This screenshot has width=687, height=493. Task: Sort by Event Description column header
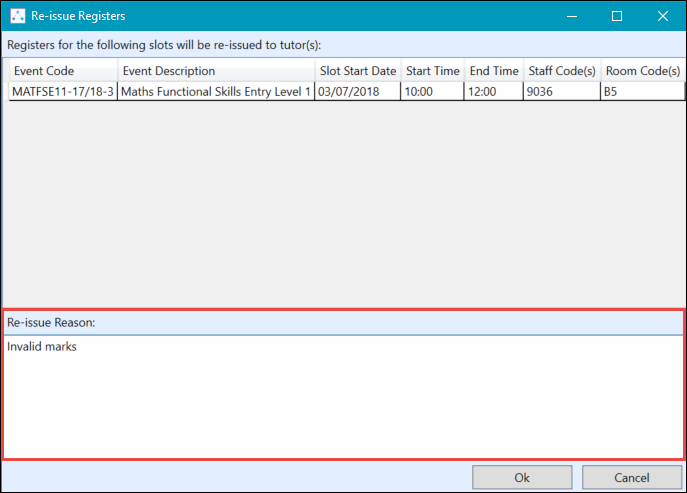pos(215,71)
